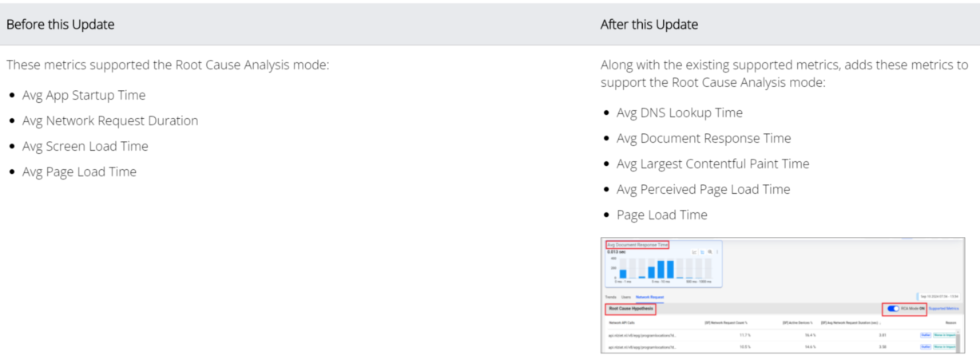This screenshot has height=363, width=980.
Task: Click the magnifier zoom icon on chart
Action: [708, 252]
